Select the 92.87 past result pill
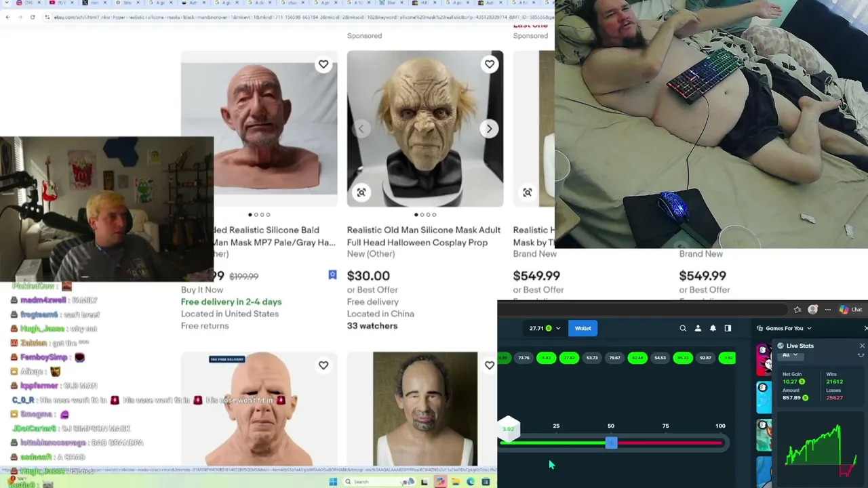Viewport: 868px width, 488px height. click(705, 358)
